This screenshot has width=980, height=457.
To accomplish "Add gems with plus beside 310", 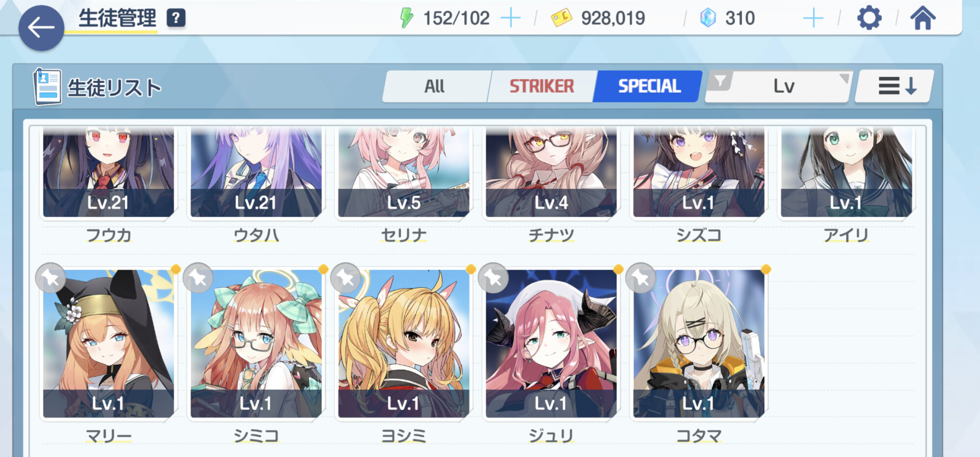I will [813, 18].
